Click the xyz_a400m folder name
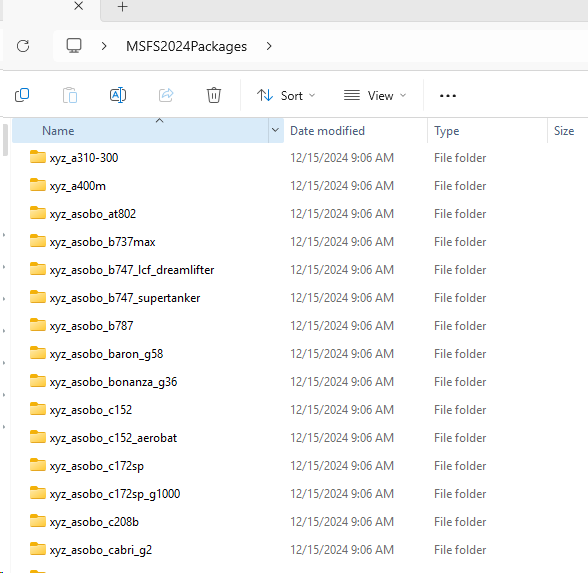The width and height of the screenshot is (588, 573). click(78, 186)
